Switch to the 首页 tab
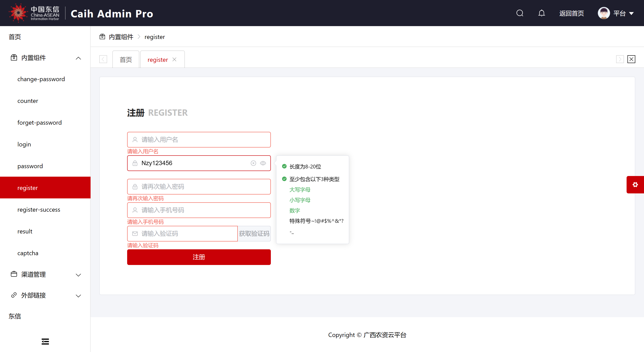 (x=126, y=60)
